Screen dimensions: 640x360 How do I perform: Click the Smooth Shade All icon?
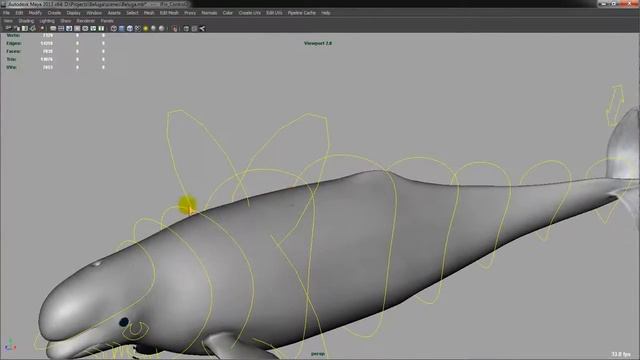point(122,29)
